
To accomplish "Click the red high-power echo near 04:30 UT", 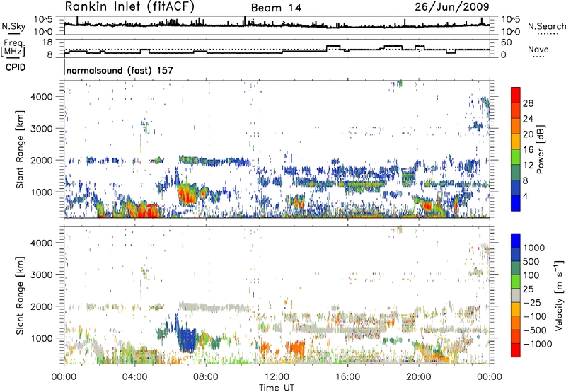I will point(148,210).
